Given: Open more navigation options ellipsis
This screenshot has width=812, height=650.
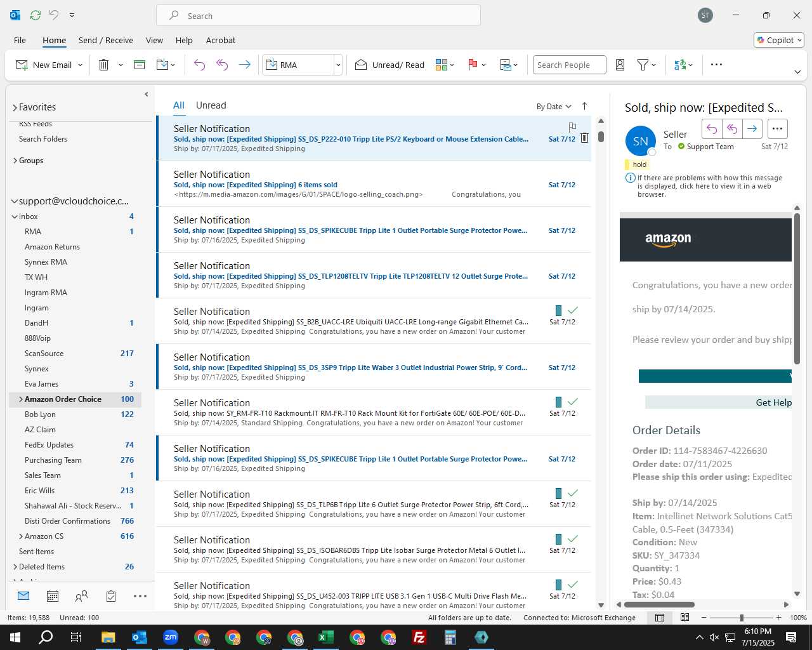Looking at the screenshot, I should 140,595.
